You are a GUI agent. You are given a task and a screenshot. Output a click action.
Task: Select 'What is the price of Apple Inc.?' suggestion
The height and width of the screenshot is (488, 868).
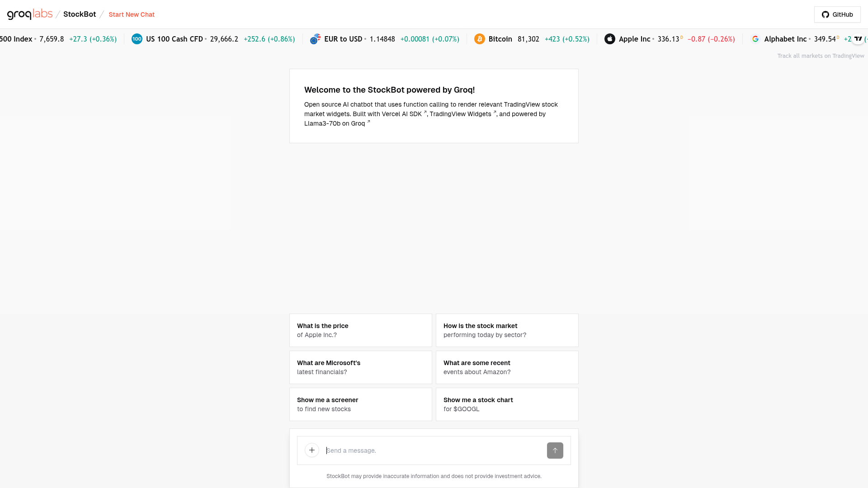(361, 330)
